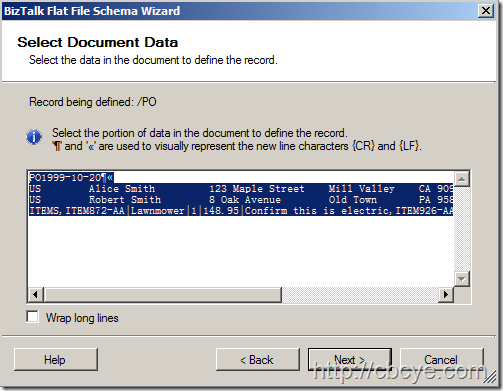Click 'Lawnmower' in the items line
The height and width of the screenshot is (391, 503).
pos(157,211)
